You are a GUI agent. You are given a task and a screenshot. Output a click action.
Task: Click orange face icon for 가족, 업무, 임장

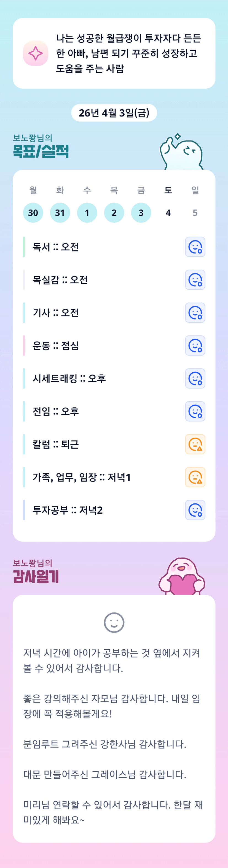[x=195, y=477]
